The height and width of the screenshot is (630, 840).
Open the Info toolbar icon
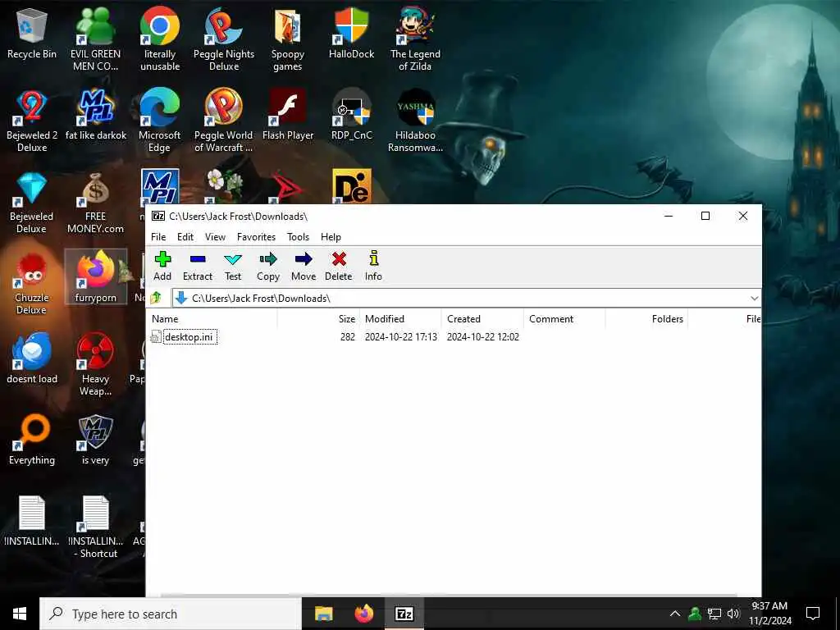(x=373, y=266)
